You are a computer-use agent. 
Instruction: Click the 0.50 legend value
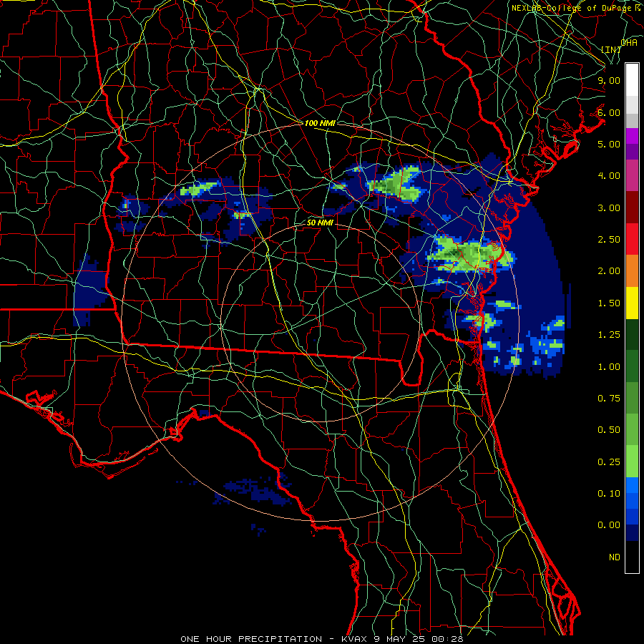(x=609, y=430)
